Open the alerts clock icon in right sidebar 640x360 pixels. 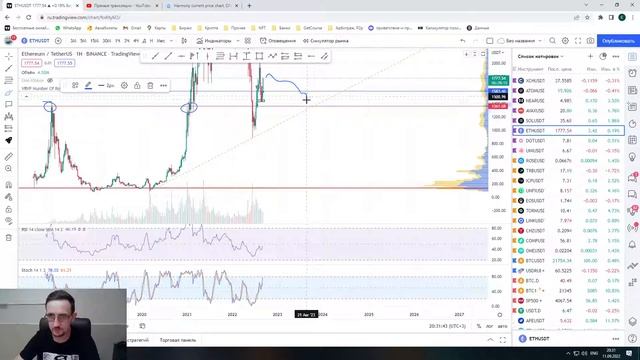pos(632,73)
